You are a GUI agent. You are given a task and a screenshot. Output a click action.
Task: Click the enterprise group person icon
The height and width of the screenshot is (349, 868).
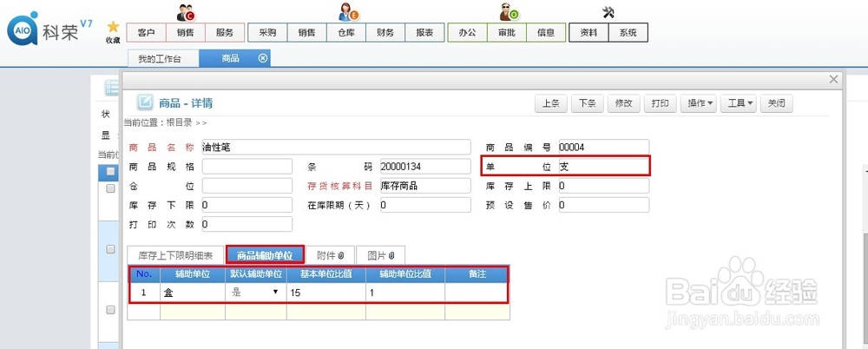pyautogui.click(x=348, y=12)
